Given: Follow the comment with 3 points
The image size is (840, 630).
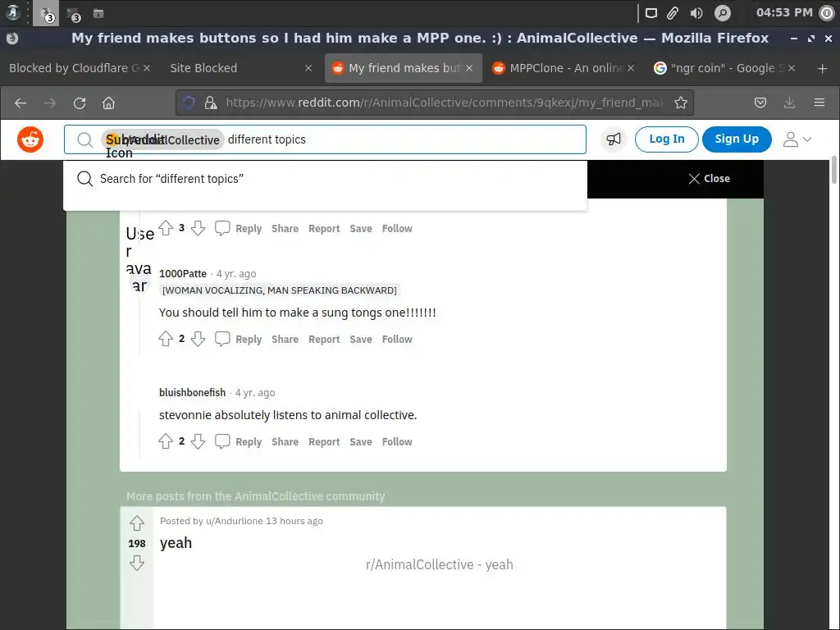Looking at the screenshot, I should [397, 229].
